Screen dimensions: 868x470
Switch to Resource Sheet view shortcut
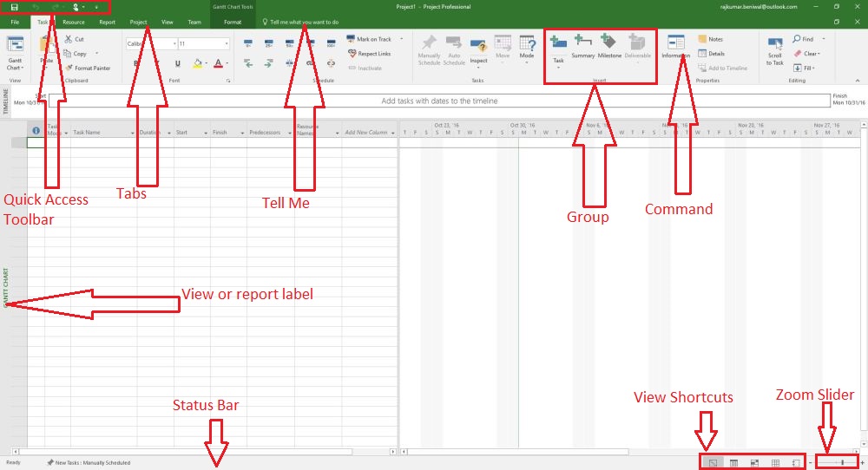[x=775, y=463]
